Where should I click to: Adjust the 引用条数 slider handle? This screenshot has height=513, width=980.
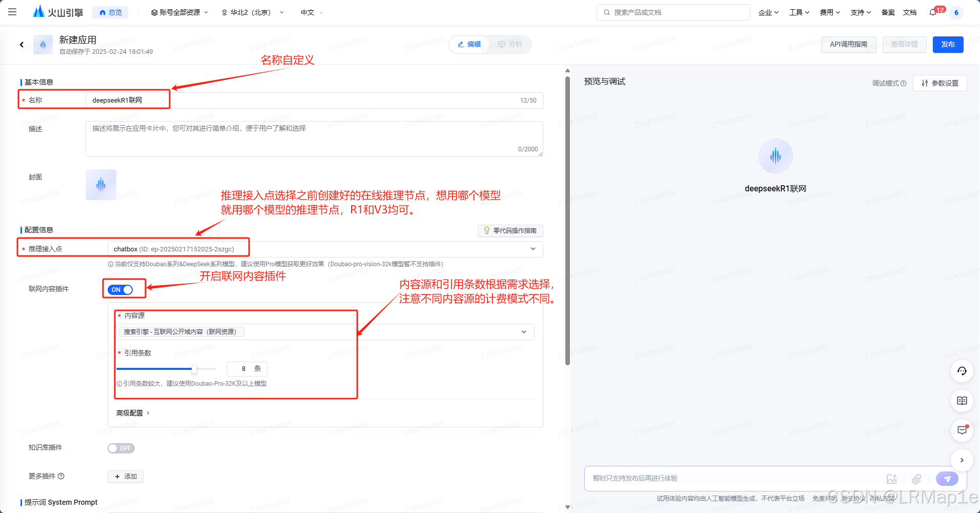click(x=194, y=369)
